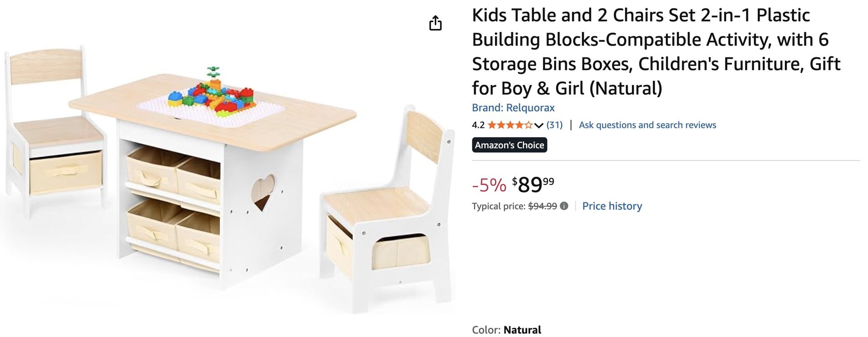Click the Kids Table and Chairs product title
Screen dimensions: 868x337
(656, 51)
